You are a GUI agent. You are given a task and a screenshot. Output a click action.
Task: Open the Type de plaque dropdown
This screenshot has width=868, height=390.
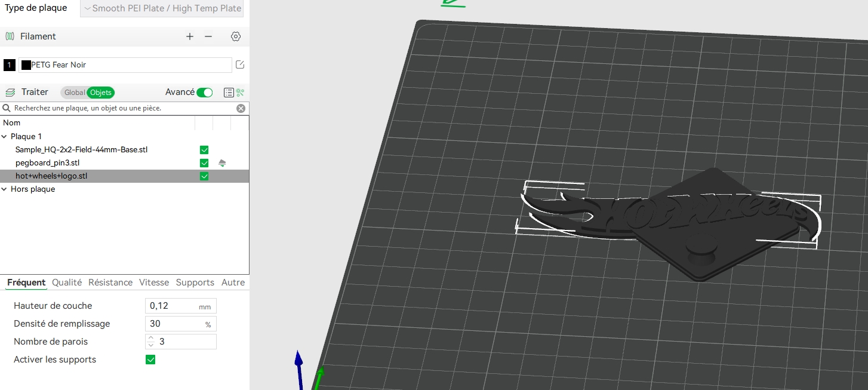[x=162, y=8]
